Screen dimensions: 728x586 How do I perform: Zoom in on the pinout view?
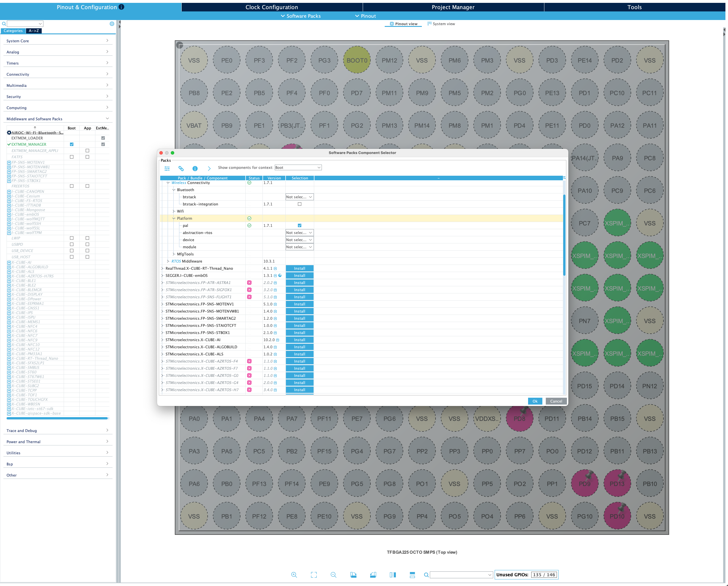click(x=294, y=575)
